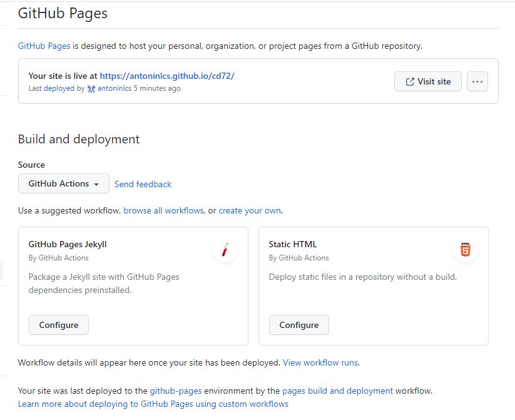Click the HTML5 logo icon
Screen dimensions: 515x420
pyautogui.click(x=465, y=250)
